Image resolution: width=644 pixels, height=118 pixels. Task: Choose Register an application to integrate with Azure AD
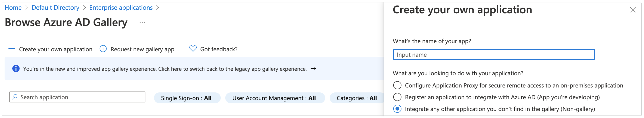point(397,97)
